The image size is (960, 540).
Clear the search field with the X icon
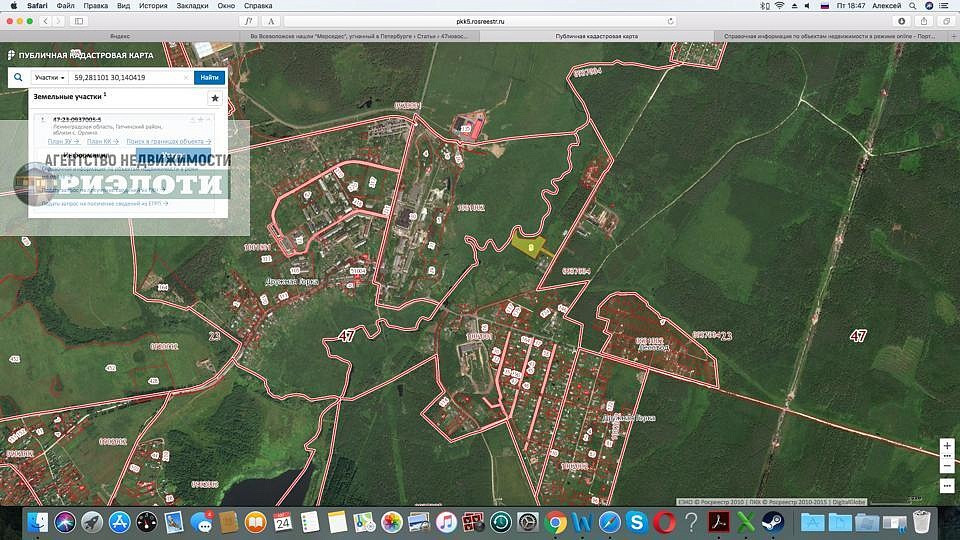[x=186, y=78]
